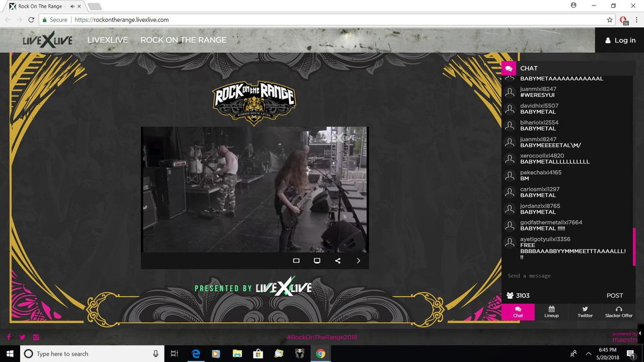Screen dimensions: 644x362
Task: Open Microsoft Store from the taskbar
Action: [x=258, y=353]
